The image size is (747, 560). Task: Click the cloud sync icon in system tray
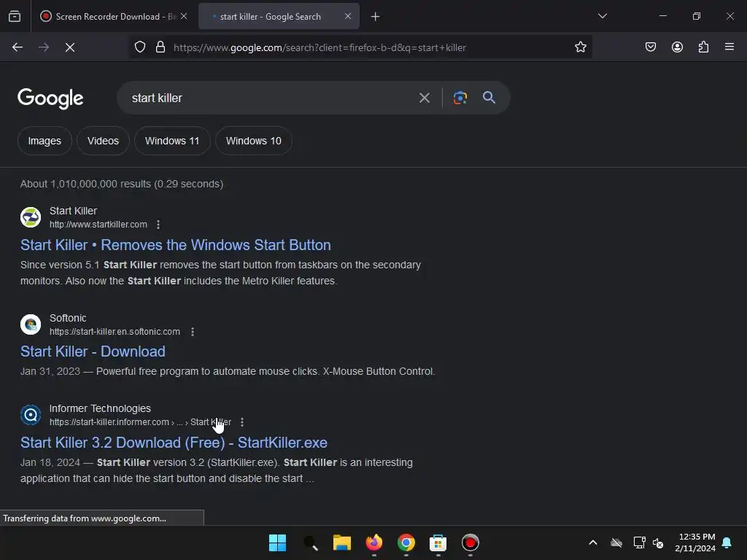[x=616, y=542]
